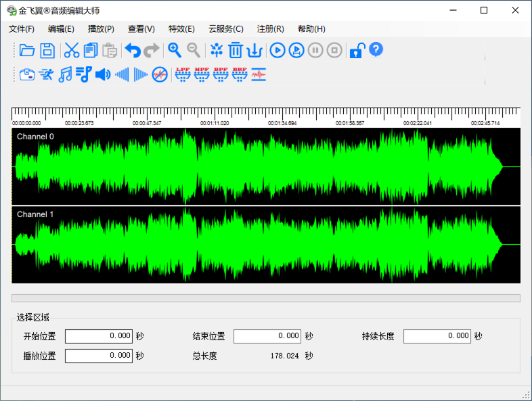Click the horizontal scrollbar below the waveform
Viewport: 532px width, 401px height.
pos(265,298)
